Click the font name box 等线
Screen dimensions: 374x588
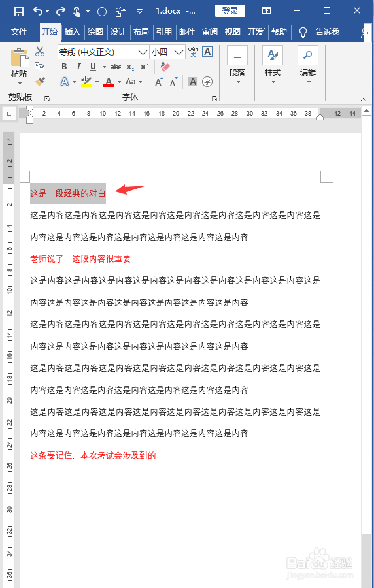(x=97, y=52)
